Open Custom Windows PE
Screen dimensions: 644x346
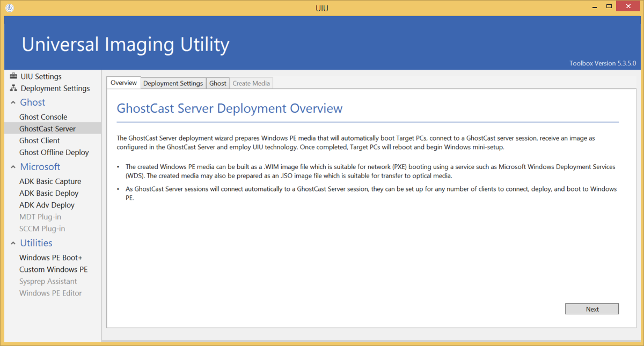[x=54, y=269]
